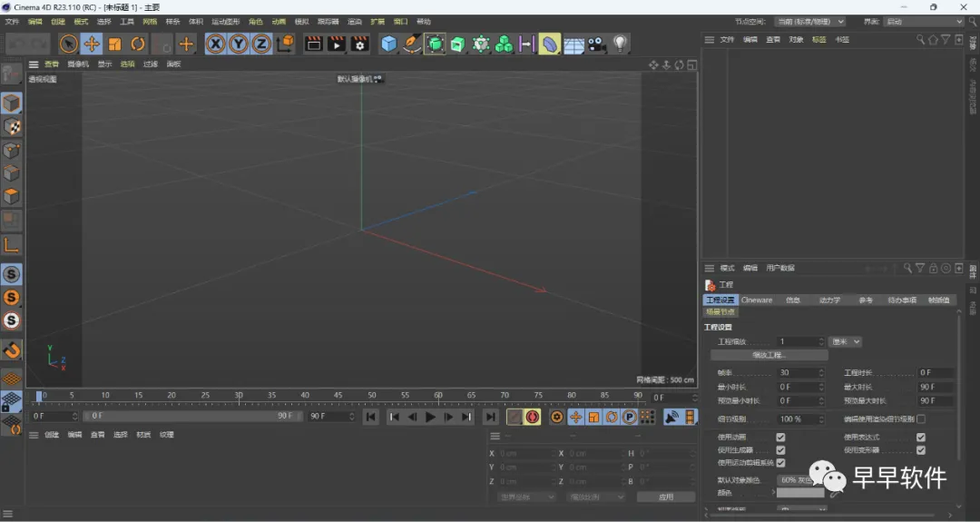Open the 文件 menu in menu bar
980x522 pixels.
tap(12, 21)
